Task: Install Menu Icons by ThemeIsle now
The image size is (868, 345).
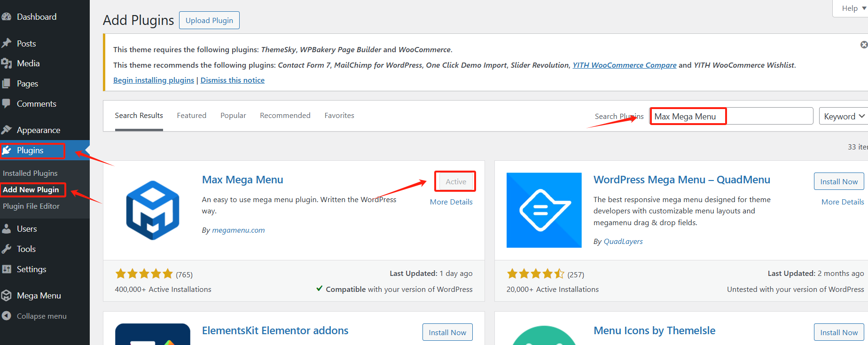Action: [839, 332]
